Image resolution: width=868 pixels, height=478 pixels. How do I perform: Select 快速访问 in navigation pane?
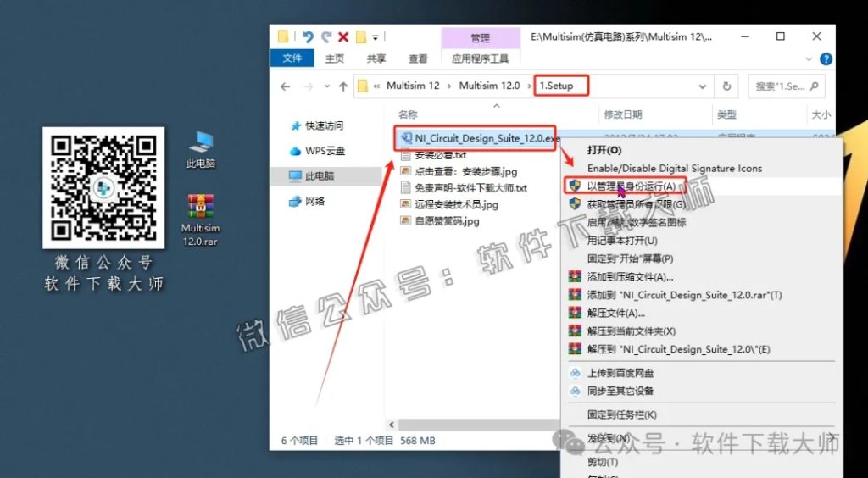[317, 126]
